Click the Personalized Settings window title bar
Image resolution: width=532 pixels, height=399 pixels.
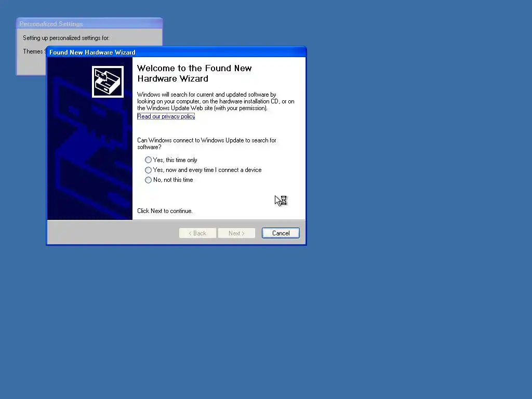click(x=89, y=24)
